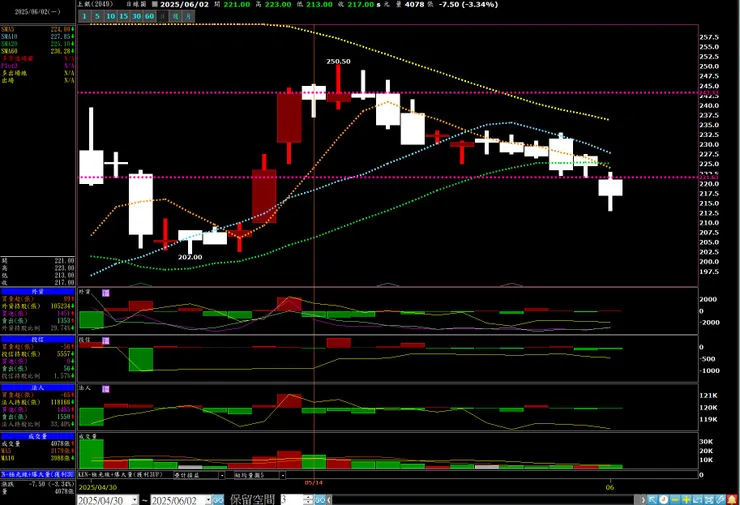The width and height of the screenshot is (740, 505).
Task: Open the end date 2025/06/02 dropdown
Action: click(x=208, y=500)
